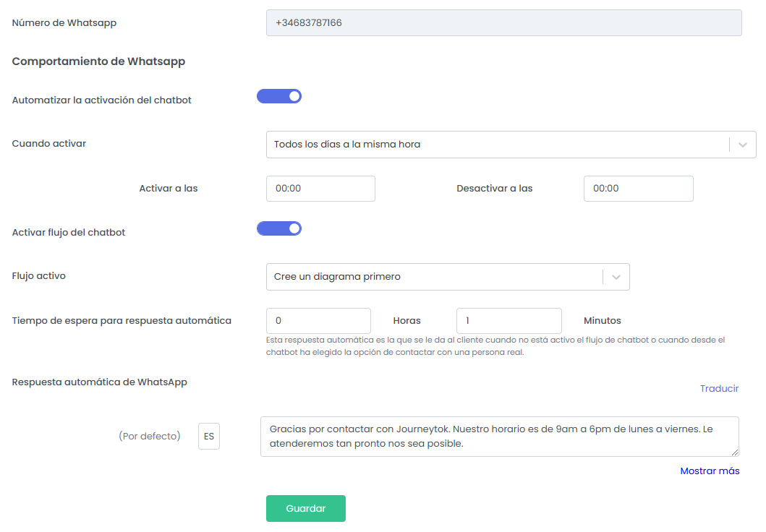Disable the 'Activar flujo del chatbot' switch
The width and height of the screenshot is (766, 532).
tap(279, 228)
